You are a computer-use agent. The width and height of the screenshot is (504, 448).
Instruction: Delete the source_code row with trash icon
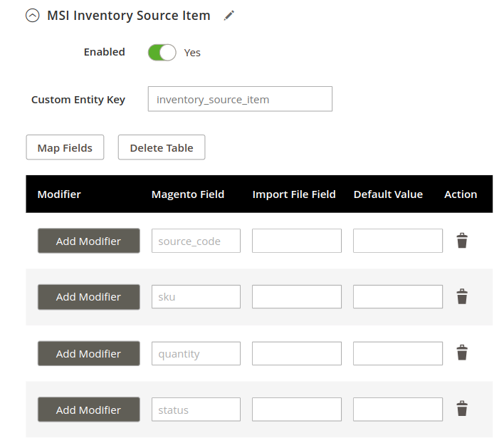pos(462,241)
